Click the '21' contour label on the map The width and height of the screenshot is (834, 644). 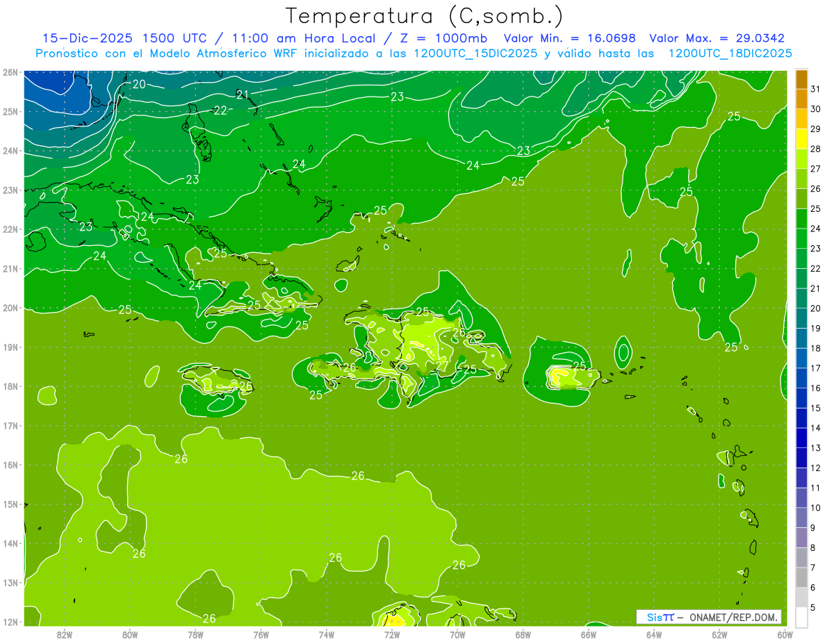[x=243, y=94]
